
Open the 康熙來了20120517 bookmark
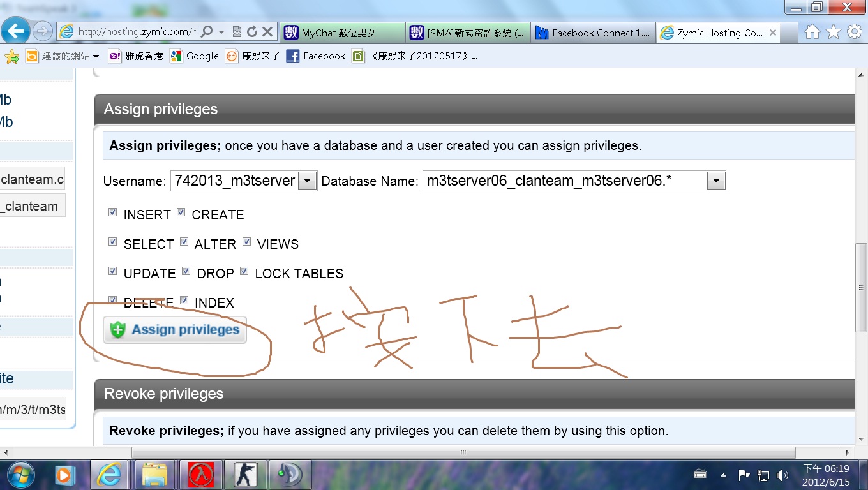point(414,56)
